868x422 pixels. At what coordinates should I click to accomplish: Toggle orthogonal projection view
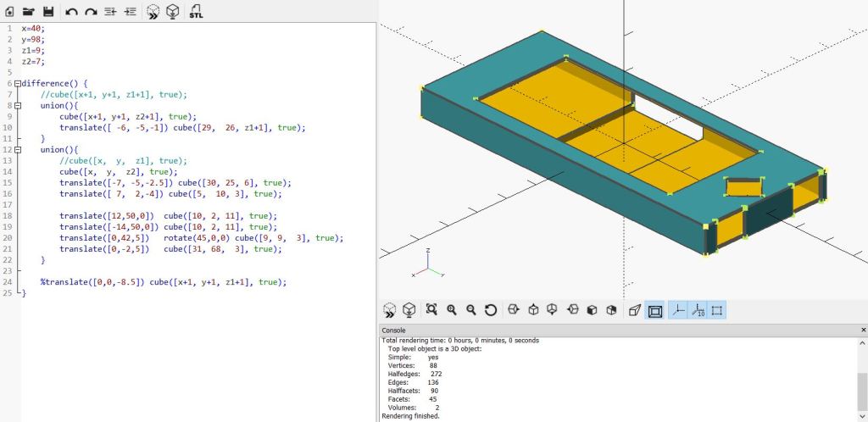pyautogui.click(x=654, y=310)
